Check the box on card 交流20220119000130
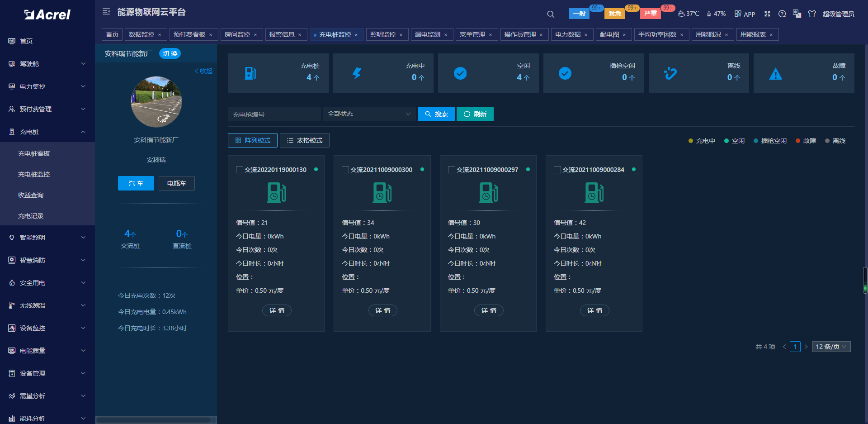868x424 pixels. pyautogui.click(x=240, y=170)
